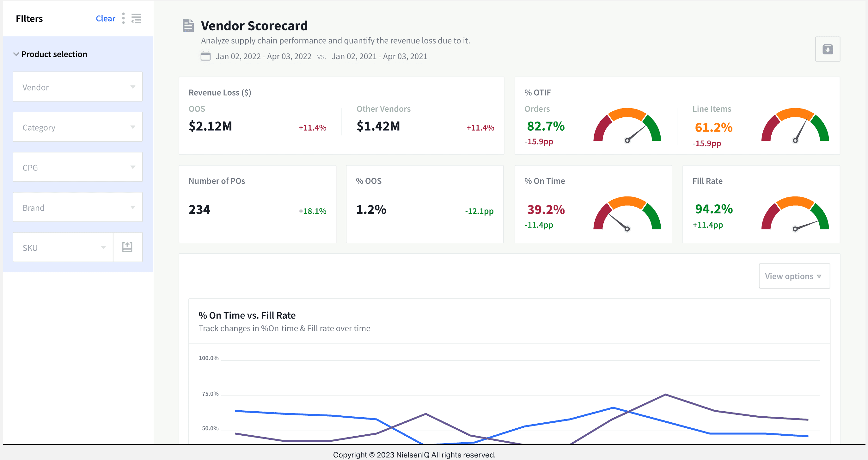Open the Brand dropdown
The height and width of the screenshot is (460, 868).
click(x=77, y=208)
